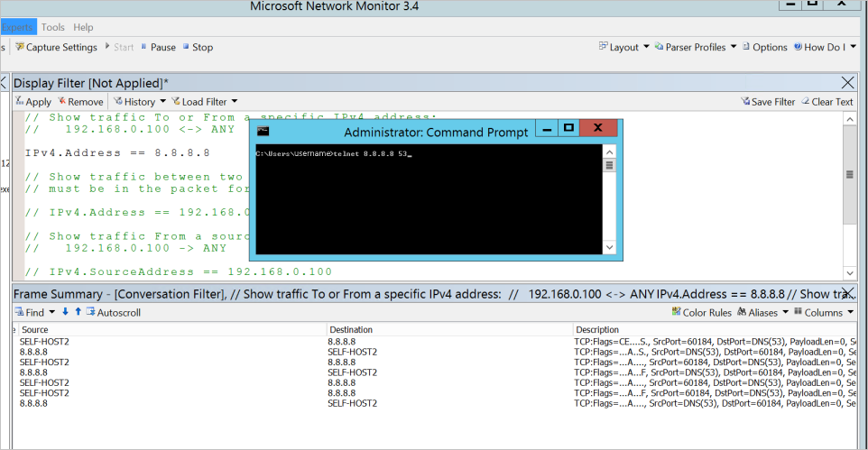Jump to previous found frame with up arrow
Image resolution: width=868 pixels, height=450 pixels.
click(x=78, y=312)
